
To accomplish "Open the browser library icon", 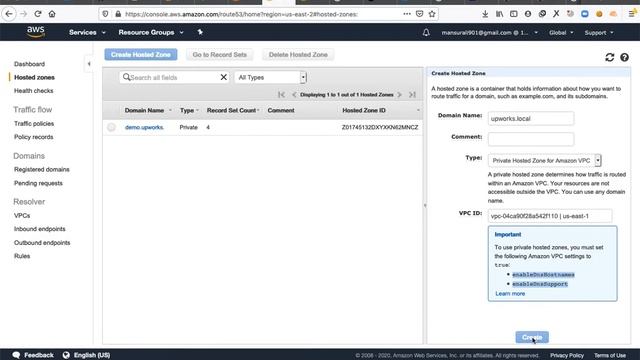I will pyautogui.click(x=499, y=14).
